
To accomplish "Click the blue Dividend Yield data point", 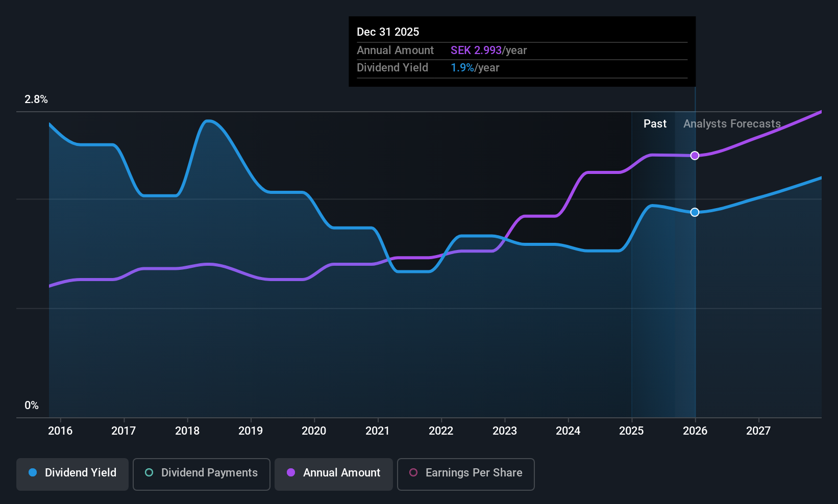I will click(695, 212).
